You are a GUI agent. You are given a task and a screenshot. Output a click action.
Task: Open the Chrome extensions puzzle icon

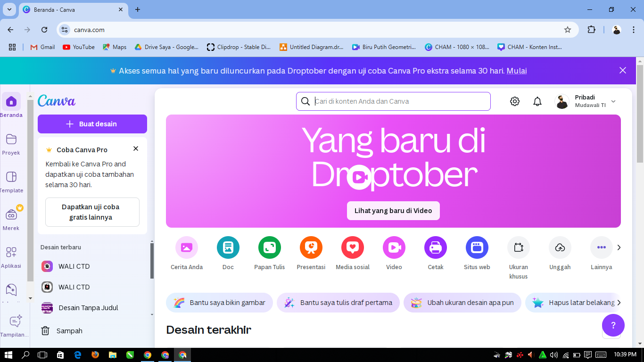click(592, 30)
